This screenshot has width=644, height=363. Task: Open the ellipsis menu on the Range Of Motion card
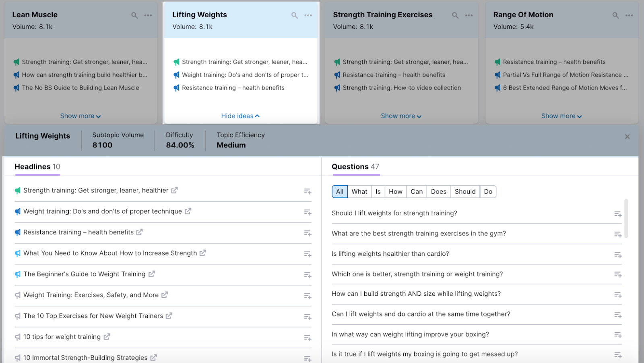point(629,15)
